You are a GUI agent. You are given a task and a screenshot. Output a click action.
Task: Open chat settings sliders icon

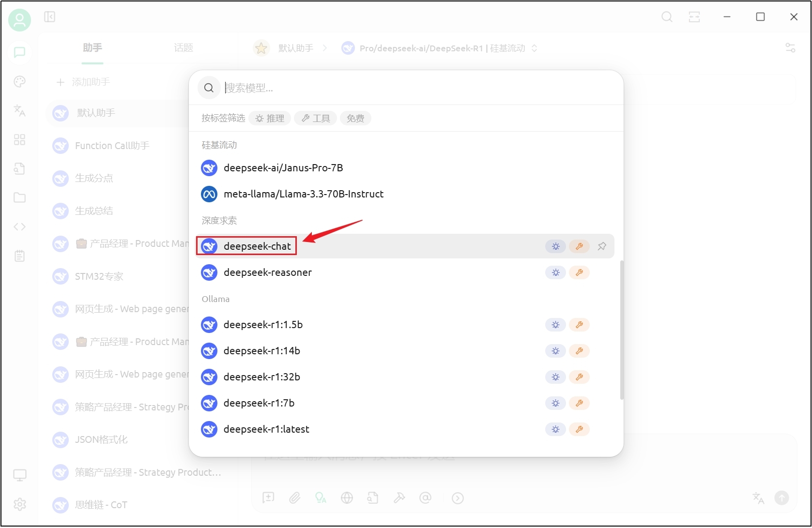[x=790, y=48]
